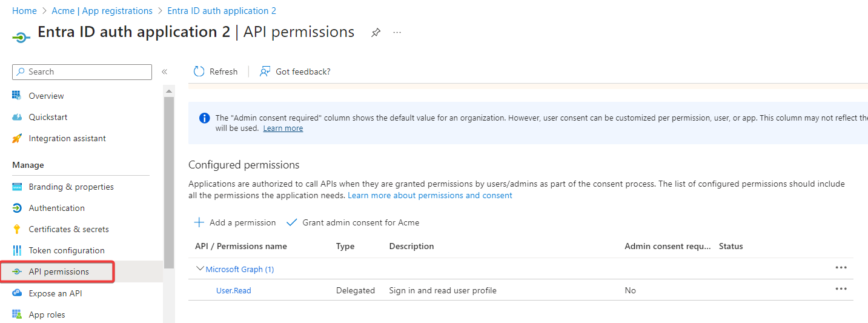Collapse the Microsoft Graph permissions group
The width and height of the screenshot is (868, 323).
[x=200, y=269]
